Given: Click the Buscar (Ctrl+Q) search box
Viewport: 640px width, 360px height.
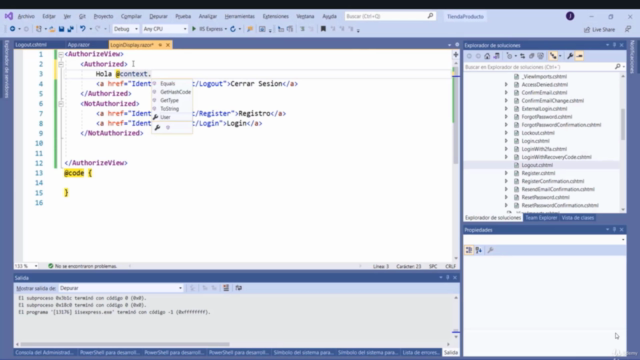Looking at the screenshot, I should 390,16.
